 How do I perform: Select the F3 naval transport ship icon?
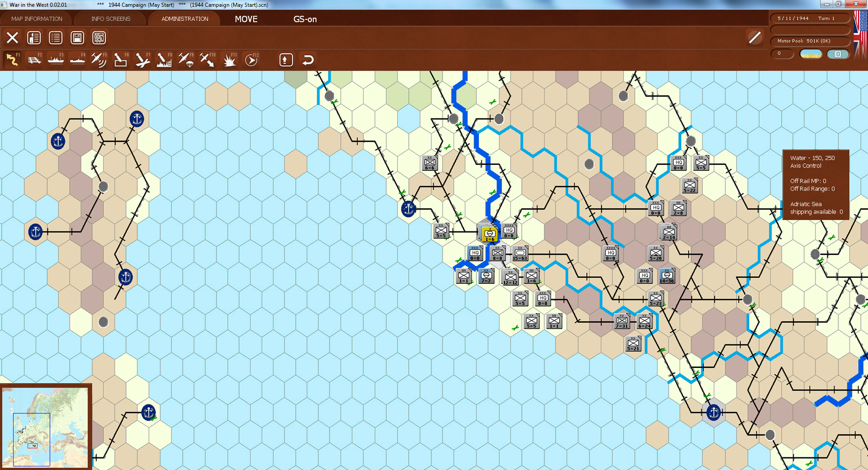(56, 60)
